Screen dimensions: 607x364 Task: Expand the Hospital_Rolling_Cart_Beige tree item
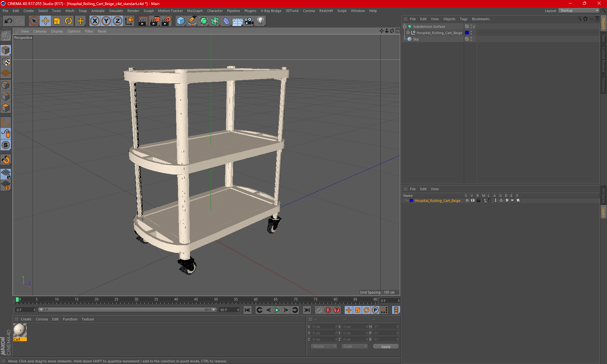(408, 33)
